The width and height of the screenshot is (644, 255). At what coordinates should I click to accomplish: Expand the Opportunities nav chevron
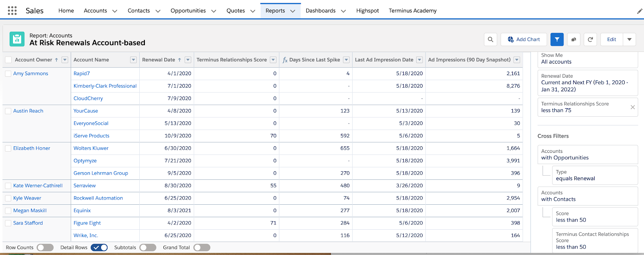click(214, 11)
